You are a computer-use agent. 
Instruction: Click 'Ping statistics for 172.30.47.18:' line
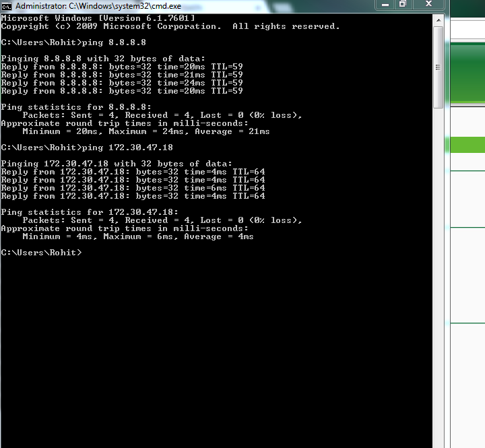[x=90, y=212]
